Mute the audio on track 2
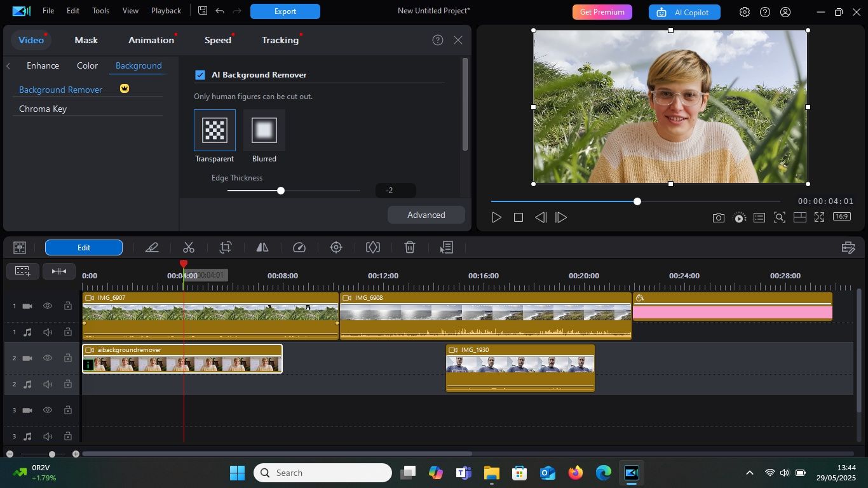 tap(48, 384)
